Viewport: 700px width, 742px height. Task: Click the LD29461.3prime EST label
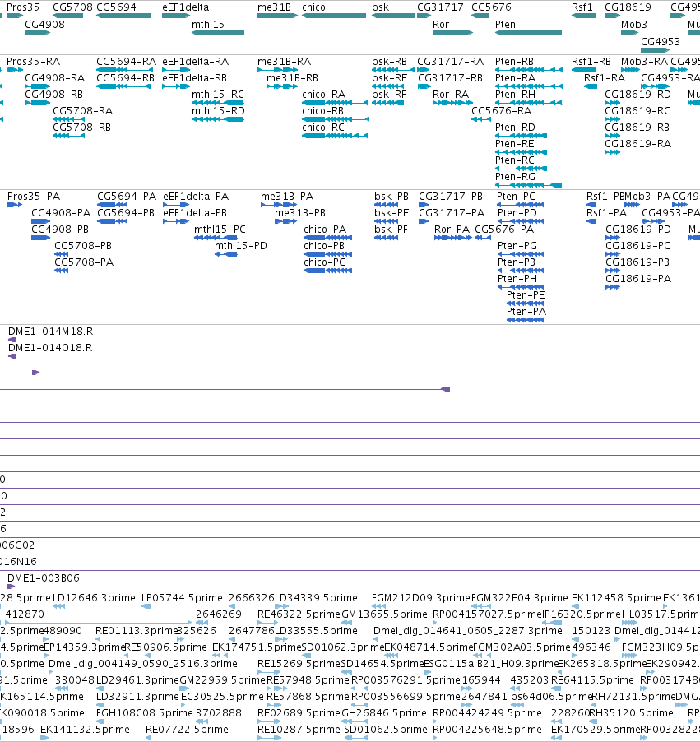tap(137, 680)
